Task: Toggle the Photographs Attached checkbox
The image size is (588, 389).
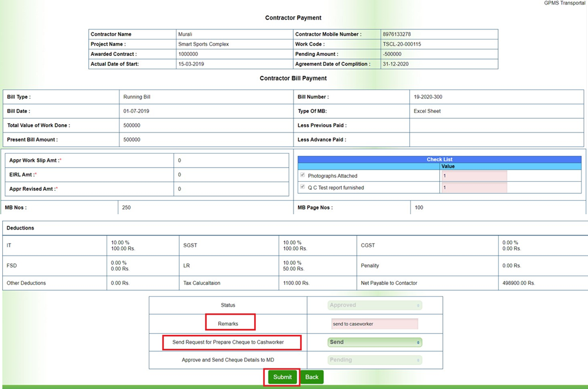Action: tap(303, 175)
